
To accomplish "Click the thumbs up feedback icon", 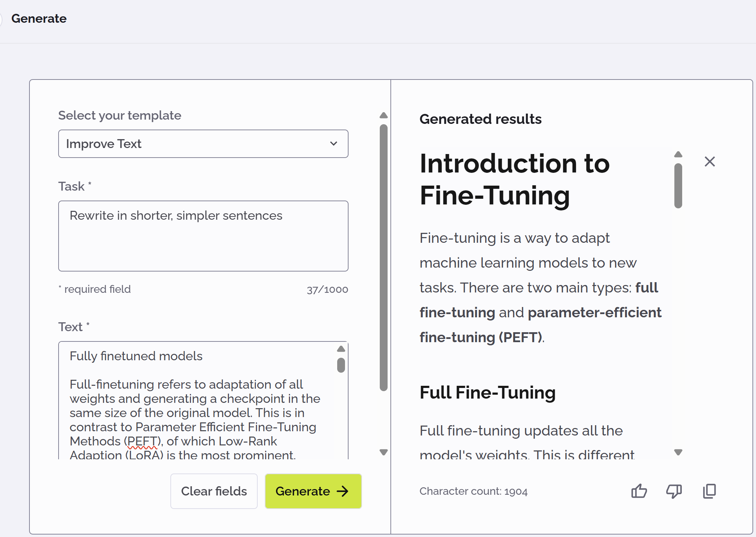I will coord(639,491).
